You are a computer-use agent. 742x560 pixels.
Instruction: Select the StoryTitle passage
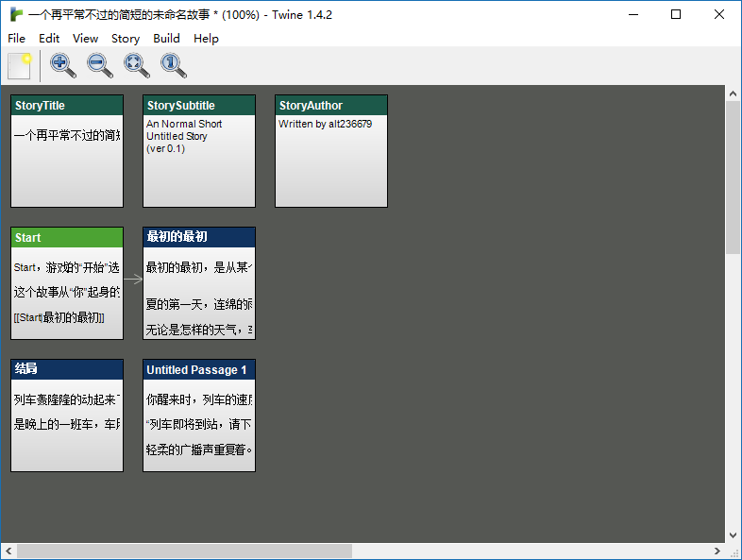[67, 151]
